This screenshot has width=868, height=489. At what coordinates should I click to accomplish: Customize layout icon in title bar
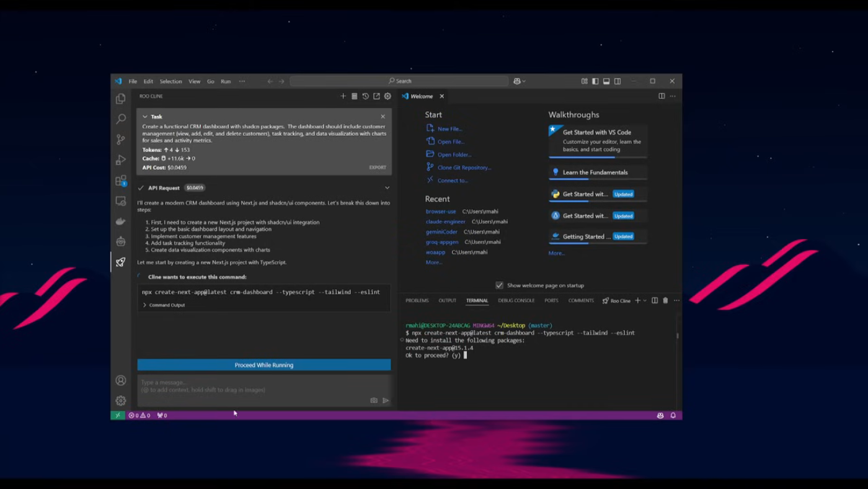pos(584,81)
